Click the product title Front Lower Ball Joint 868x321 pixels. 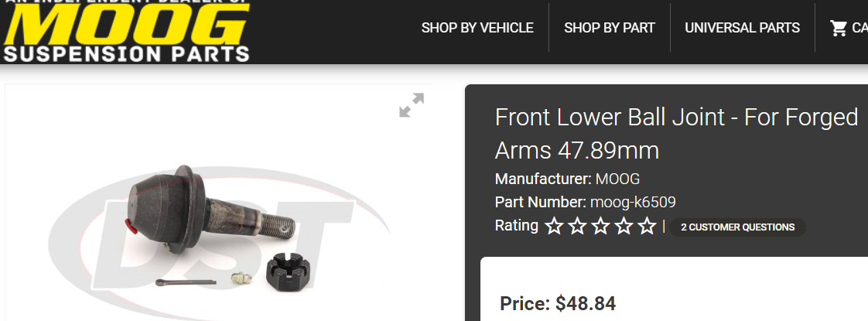coord(676,133)
